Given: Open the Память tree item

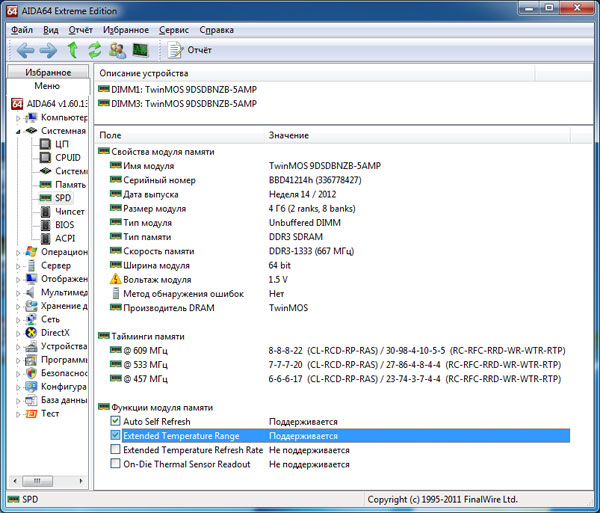Looking at the screenshot, I should point(70,184).
